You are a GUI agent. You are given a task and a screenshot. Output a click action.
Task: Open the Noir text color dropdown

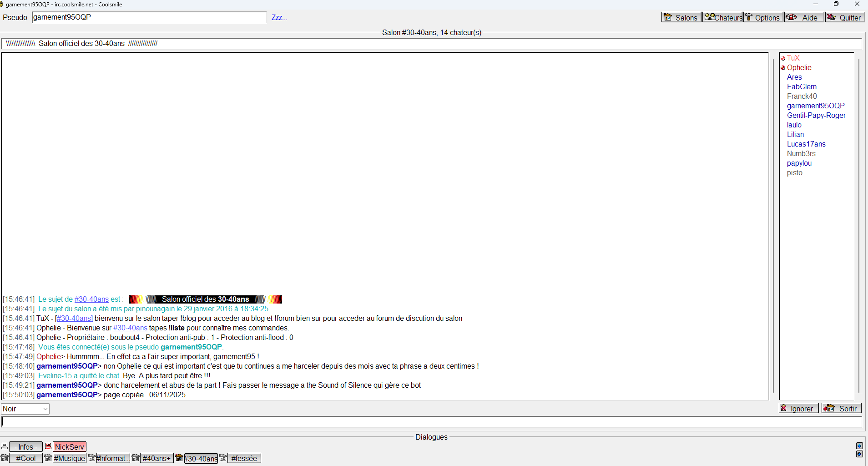click(x=25, y=409)
